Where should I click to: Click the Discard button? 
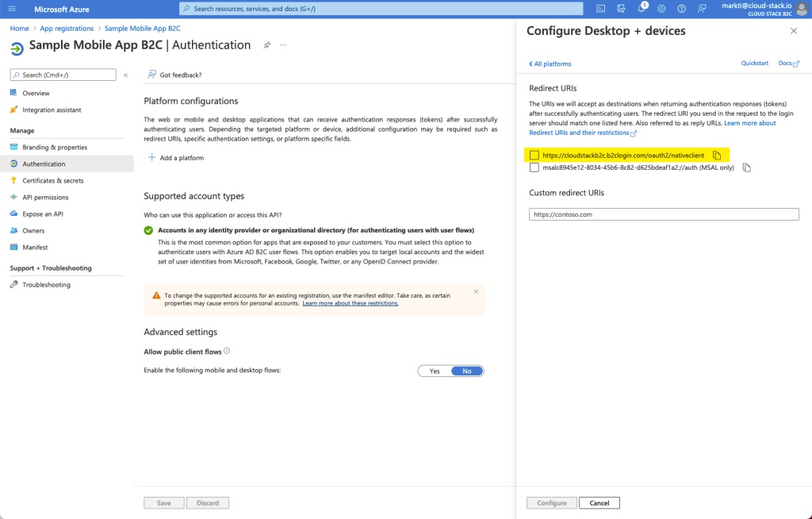tap(208, 503)
